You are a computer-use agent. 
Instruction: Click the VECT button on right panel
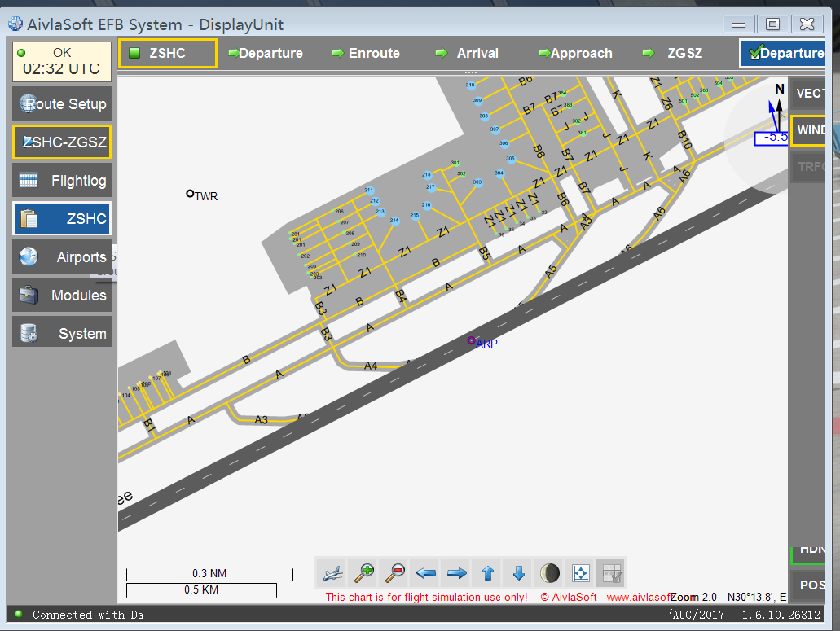(809, 94)
